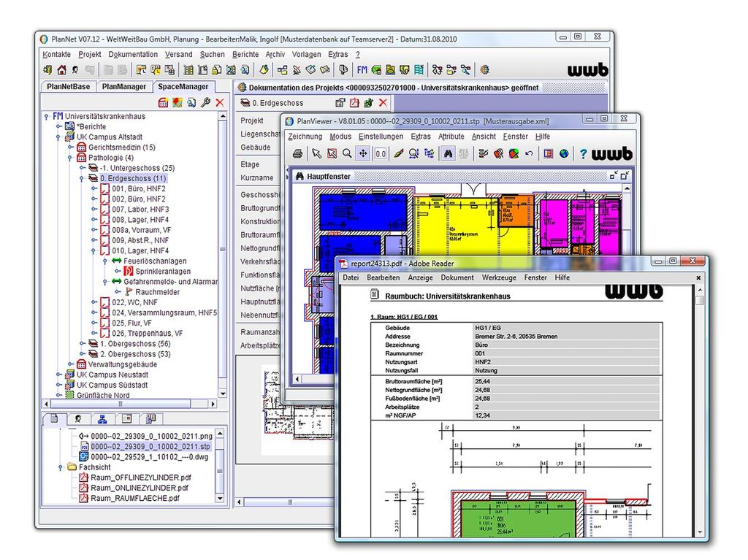Click the FM icon in PlanNet toolbar

[x=362, y=70]
